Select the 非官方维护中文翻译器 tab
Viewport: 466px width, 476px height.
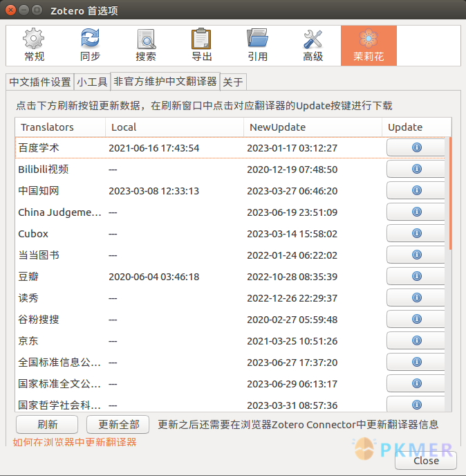coord(165,82)
